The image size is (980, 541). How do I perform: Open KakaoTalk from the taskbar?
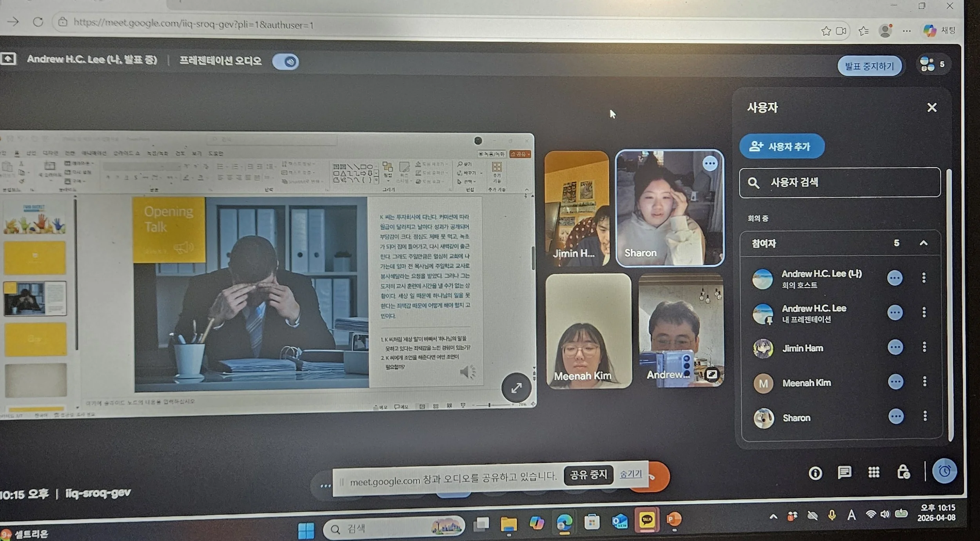point(646,520)
